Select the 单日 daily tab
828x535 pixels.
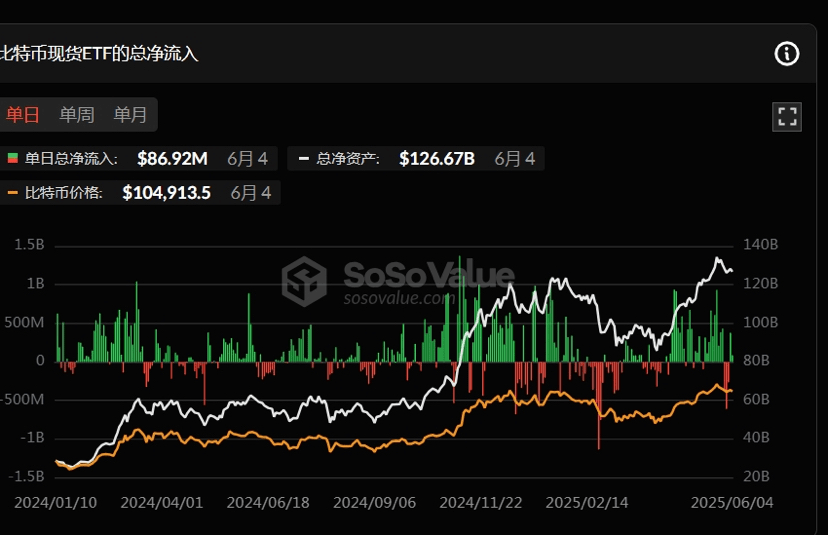pyautogui.click(x=23, y=115)
